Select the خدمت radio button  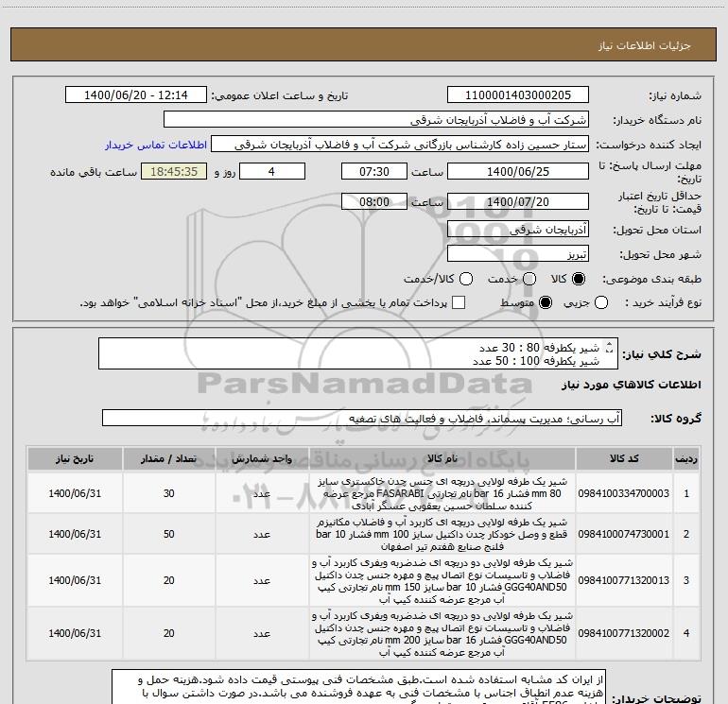pyautogui.click(x=529, y=279)
